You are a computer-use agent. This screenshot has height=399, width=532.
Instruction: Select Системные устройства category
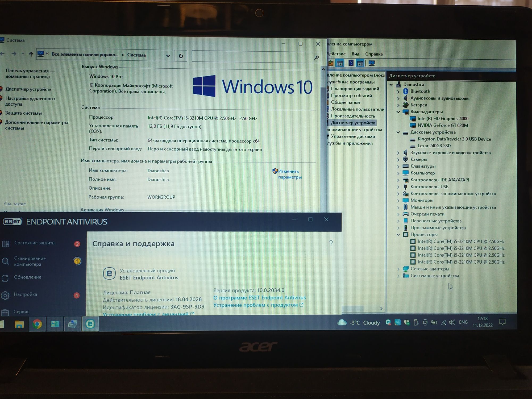tap(435, 276)
